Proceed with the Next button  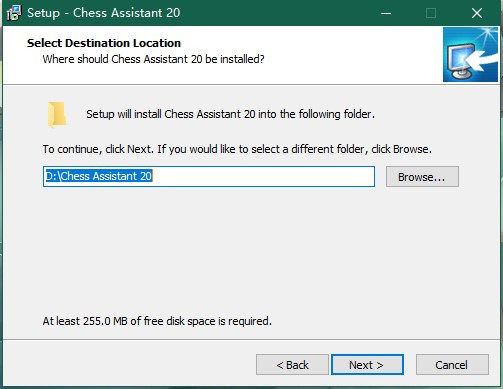click(x=367, y=365)
